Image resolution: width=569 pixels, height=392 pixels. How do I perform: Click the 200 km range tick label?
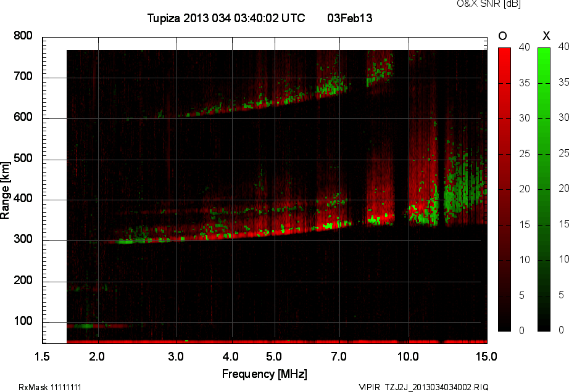click(23, 280)
